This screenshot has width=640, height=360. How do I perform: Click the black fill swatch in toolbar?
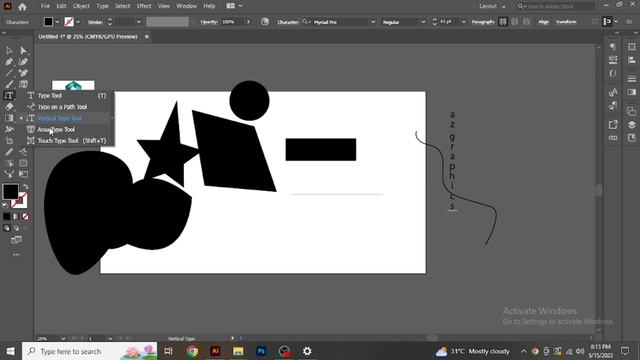[x=11, y=192]
